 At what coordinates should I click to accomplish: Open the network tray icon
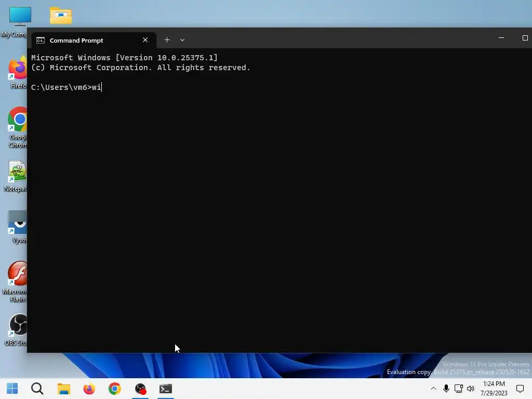pyautogui.click(x=458, y=389)
